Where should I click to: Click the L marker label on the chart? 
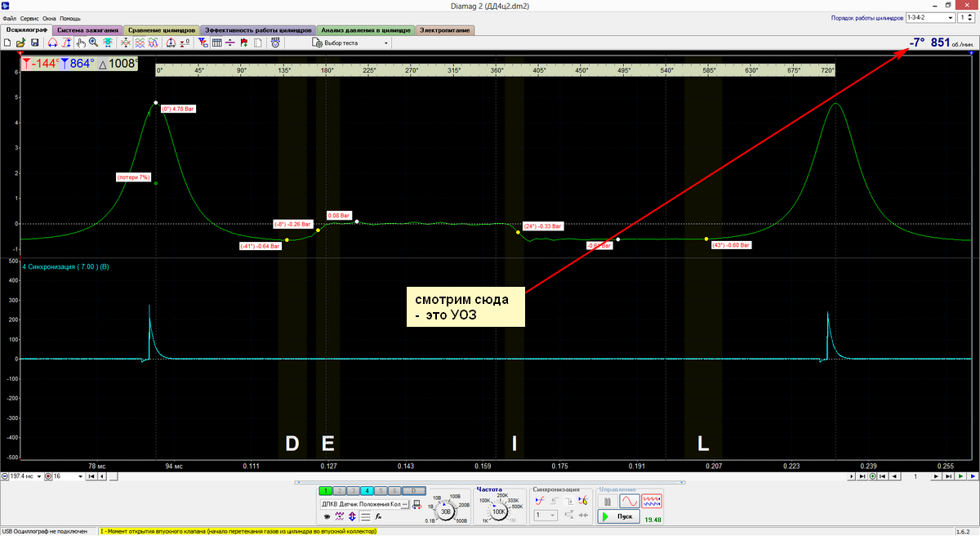pos(703,444)
